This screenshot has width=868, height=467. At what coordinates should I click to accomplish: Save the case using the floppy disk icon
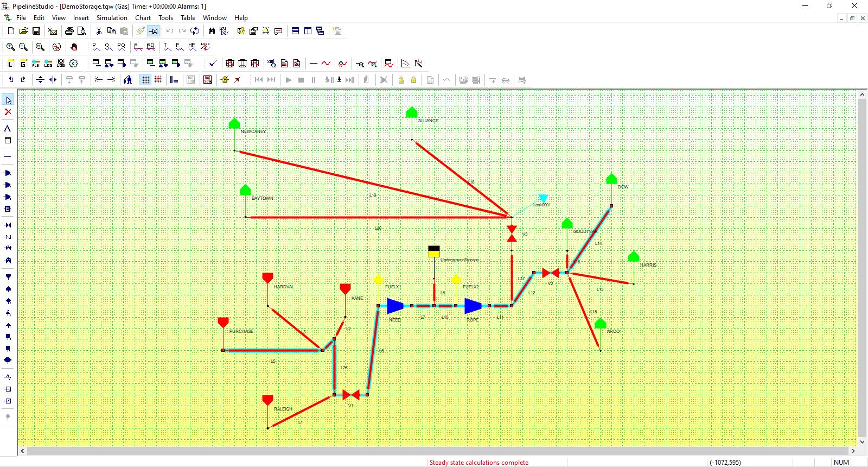pyautogui.click(x=36, y=31)
